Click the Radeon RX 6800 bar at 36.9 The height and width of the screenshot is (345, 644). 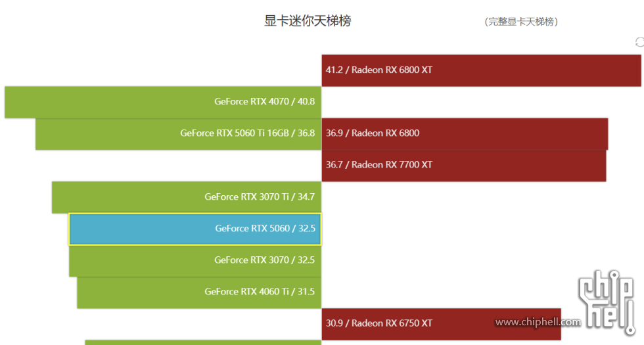coord(465,134)
